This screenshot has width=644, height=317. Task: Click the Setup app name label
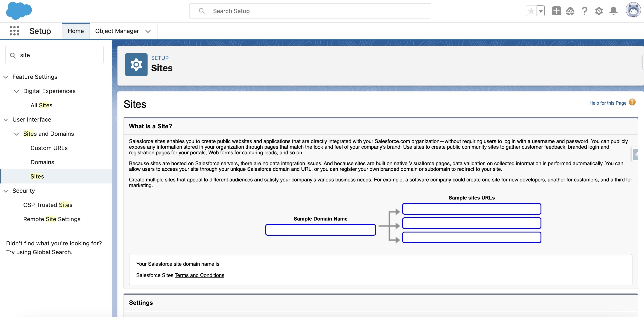point(40,31)
